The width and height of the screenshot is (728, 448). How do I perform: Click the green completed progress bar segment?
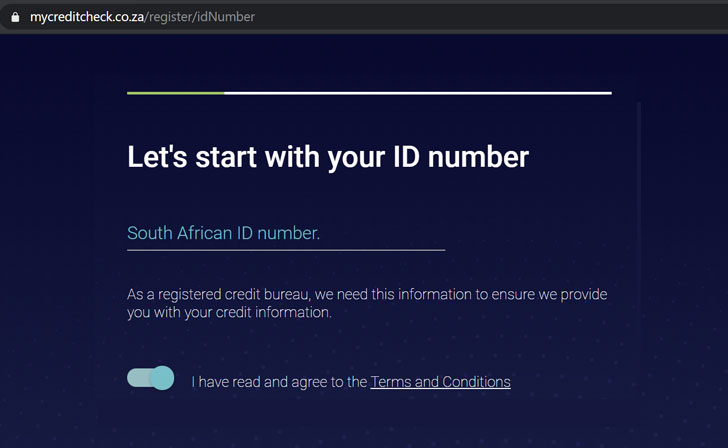[175, 93]
